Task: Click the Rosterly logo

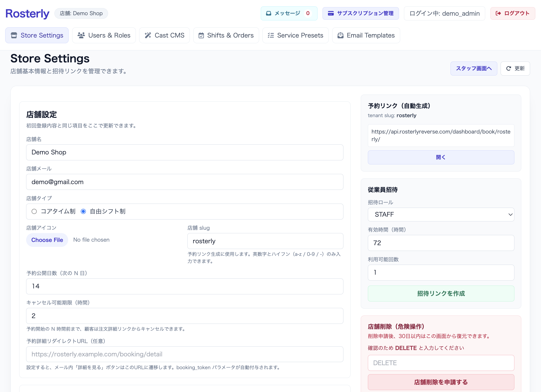Action: tap(27, 14)
